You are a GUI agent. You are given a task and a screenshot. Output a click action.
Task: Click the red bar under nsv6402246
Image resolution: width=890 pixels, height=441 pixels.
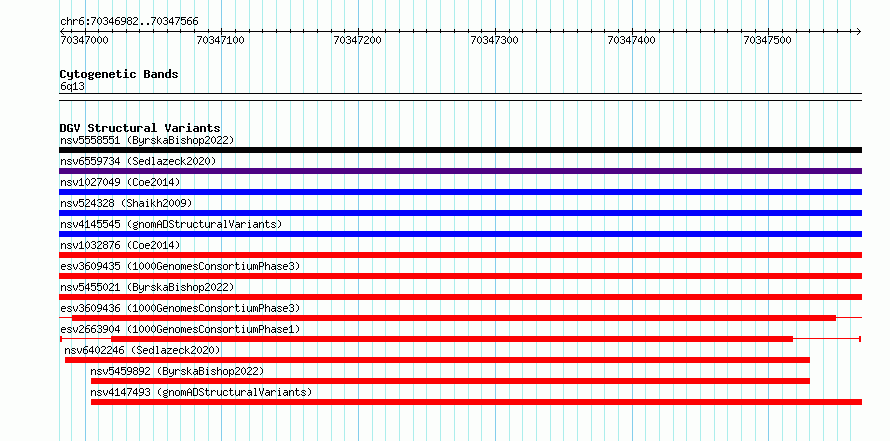coord(437,360)
